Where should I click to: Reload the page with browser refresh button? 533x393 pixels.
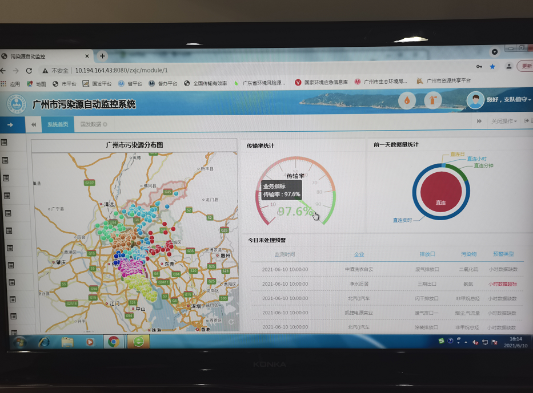pyautogui.click(x=29, y=71)
